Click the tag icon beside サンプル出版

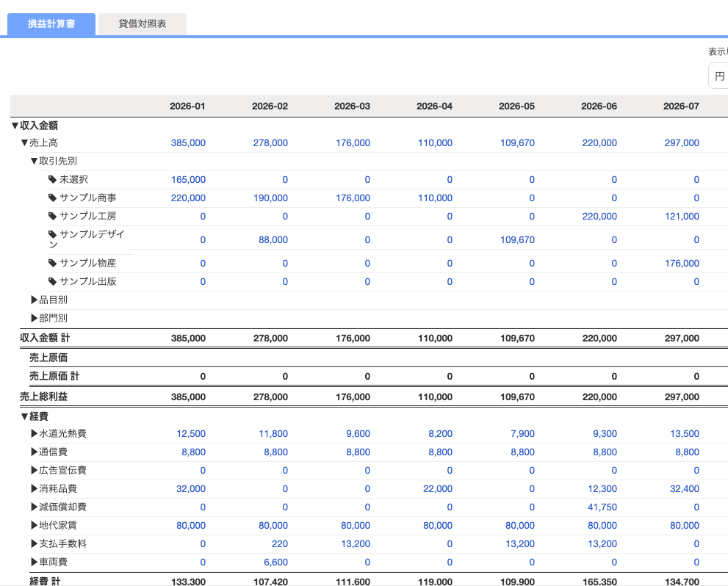pyautogui.click(x=52, y=282)
